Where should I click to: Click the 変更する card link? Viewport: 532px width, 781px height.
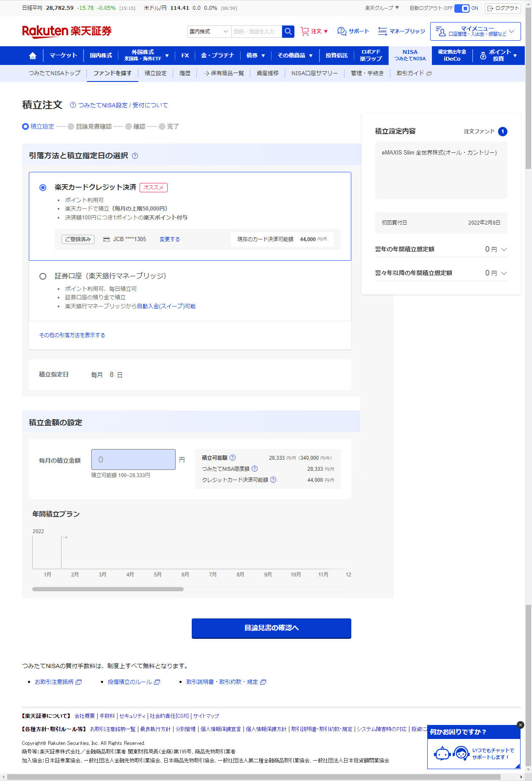169,239
